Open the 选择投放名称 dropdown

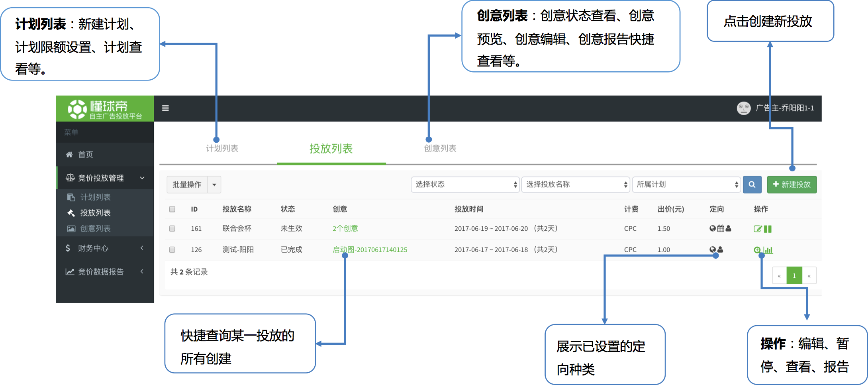pyautogui.click(x=575, y=185)
